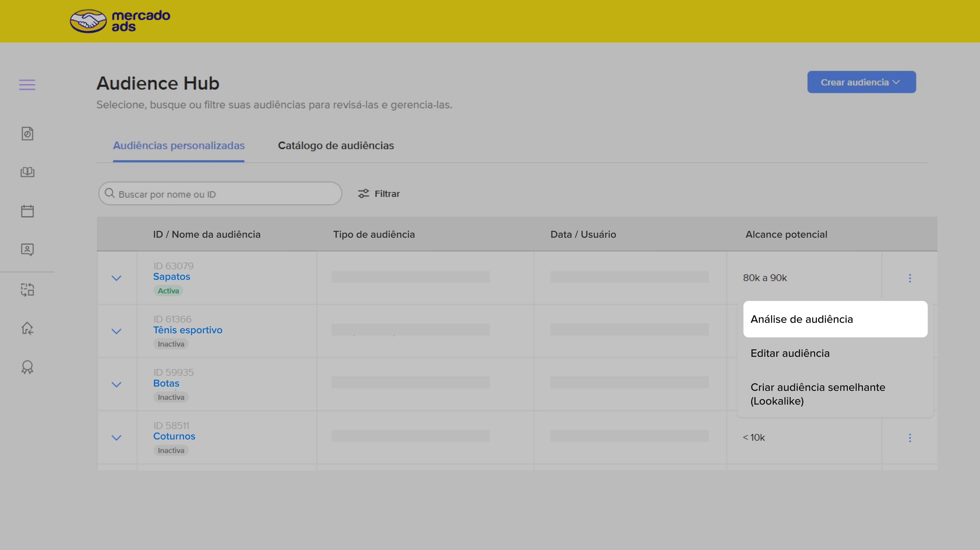Expand the Botas audience row
Image resolution: width=980 pixels, height=550 pixels.
[116, 384]
